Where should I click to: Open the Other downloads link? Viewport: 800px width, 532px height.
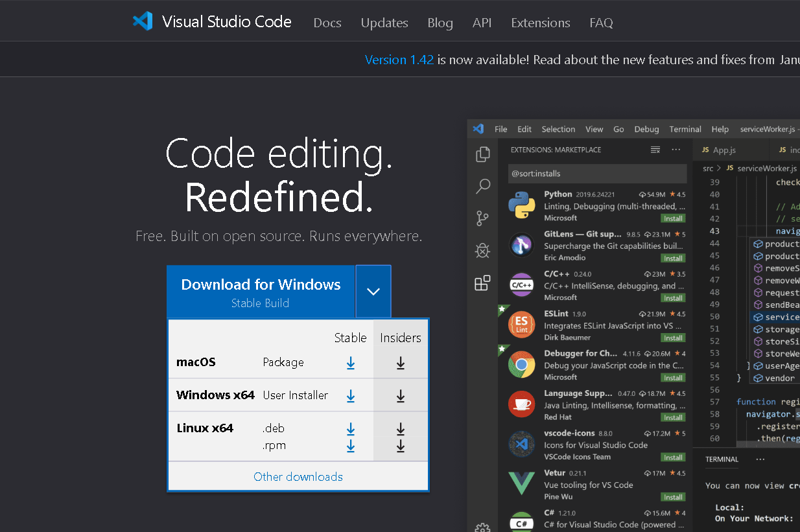298,477
